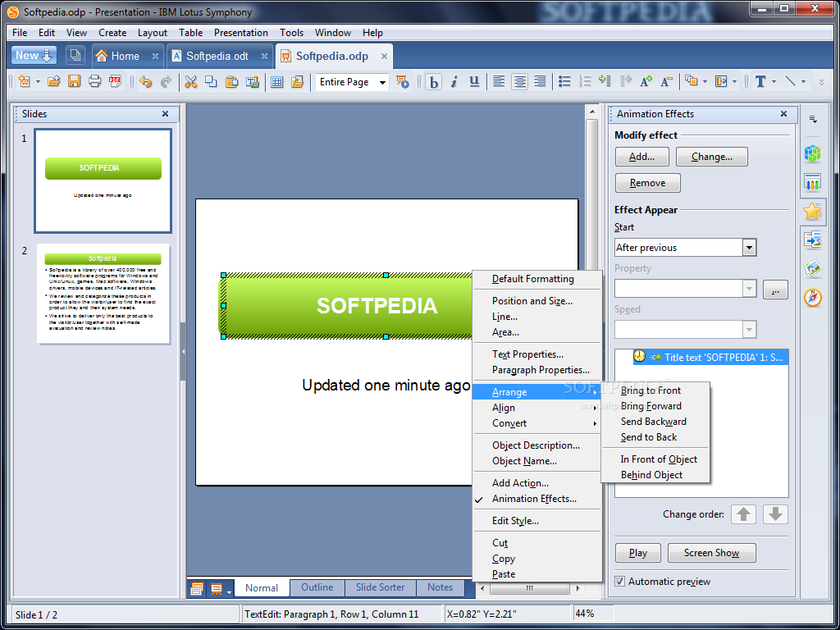Open the Presentation menu
Screen dimensions: 840x630
(241, 33)
